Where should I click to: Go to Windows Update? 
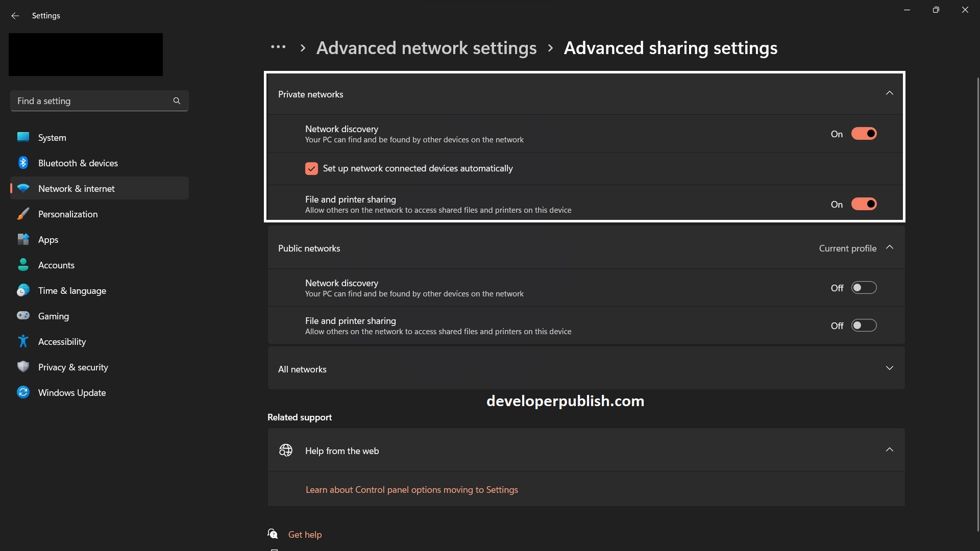(x=71, y=392)
